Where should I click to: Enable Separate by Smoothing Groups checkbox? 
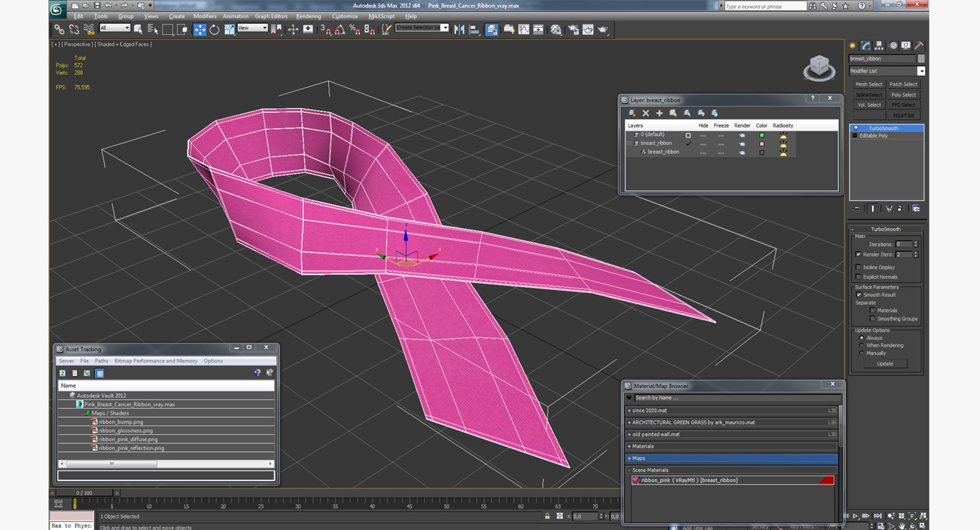click(873, 319)
